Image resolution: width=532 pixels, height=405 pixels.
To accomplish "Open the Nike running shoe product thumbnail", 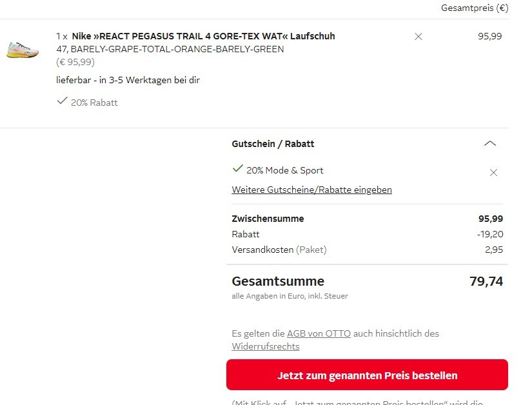I will coord(23,50).
